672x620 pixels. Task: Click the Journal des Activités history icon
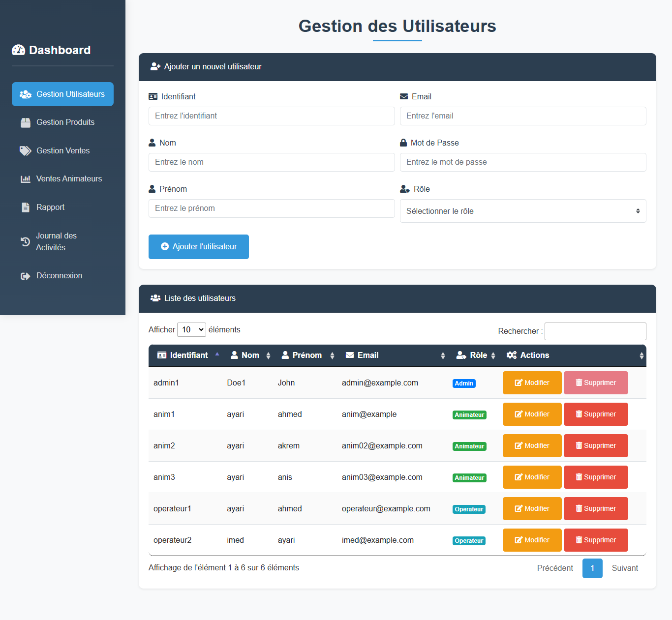25,241
